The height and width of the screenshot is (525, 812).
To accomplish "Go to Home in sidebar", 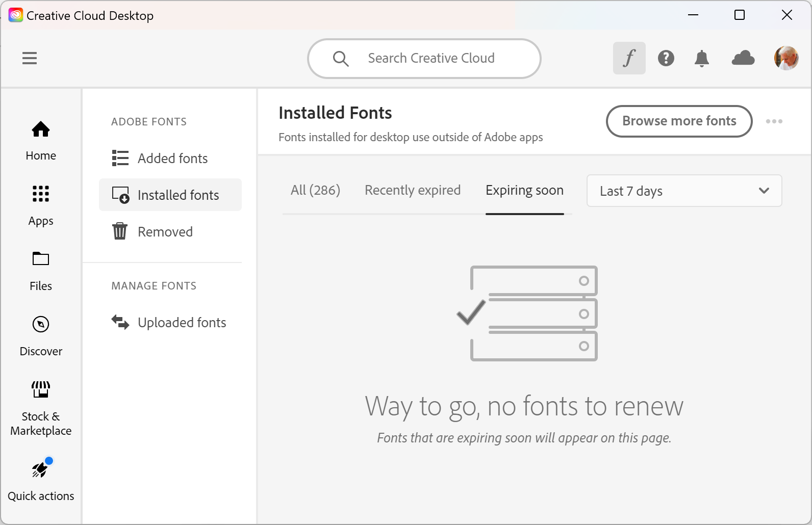I will (x=41, y=141).
